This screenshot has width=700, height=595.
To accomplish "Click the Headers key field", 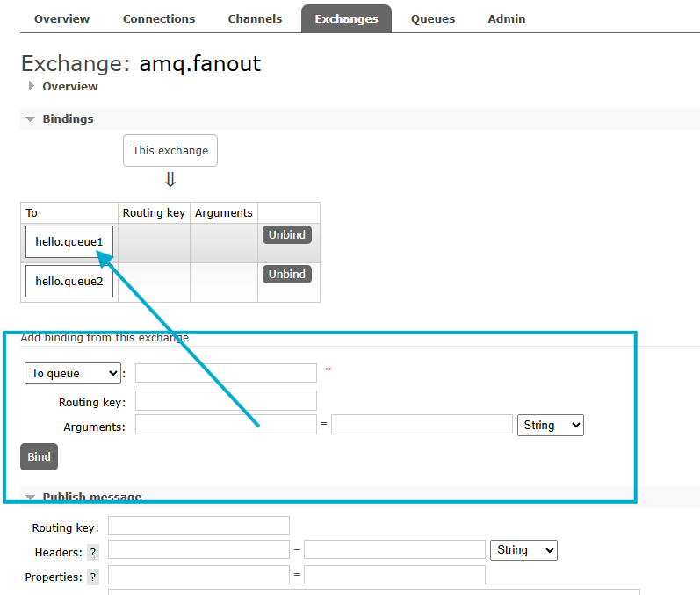I will (198, 549).
